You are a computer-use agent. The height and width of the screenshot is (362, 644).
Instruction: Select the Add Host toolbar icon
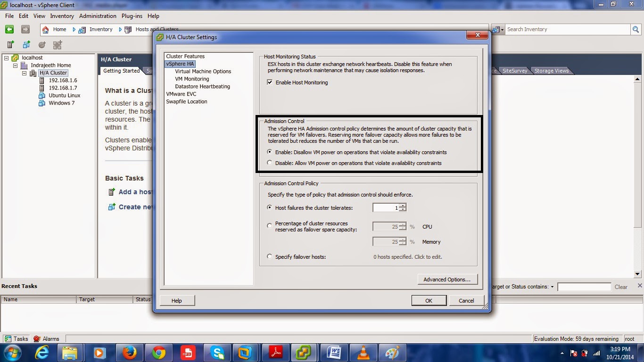[9, 44]
